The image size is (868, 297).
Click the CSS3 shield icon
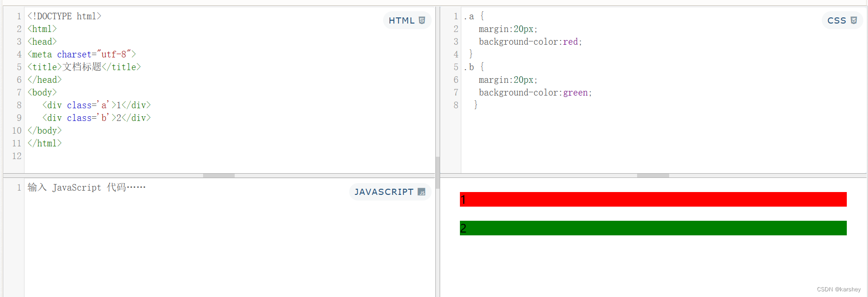pyautogui.click(x=853, y=20)
